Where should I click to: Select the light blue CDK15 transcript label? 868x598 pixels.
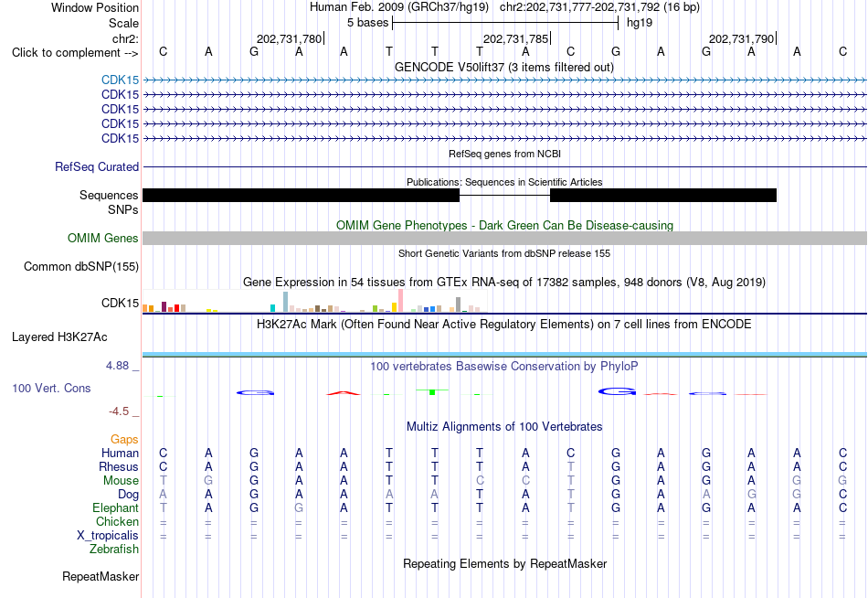tap(120, 80)
